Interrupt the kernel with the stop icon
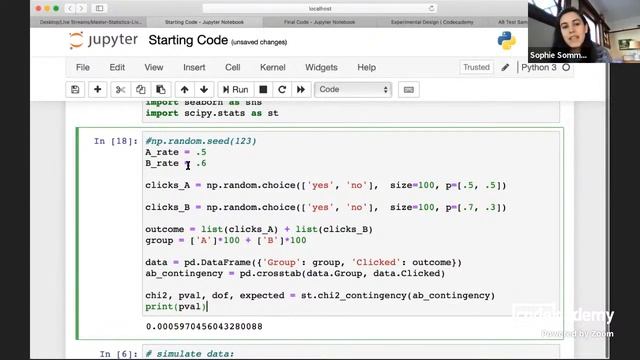The width and height of the screenshot is (640, 360). (x=263, y=89)
